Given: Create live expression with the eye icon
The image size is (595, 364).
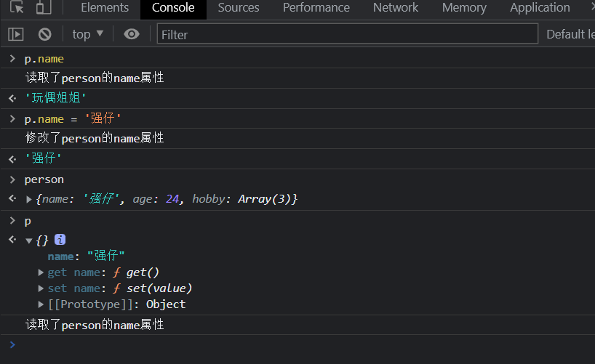Looking at the screenshot, I should click(132, 34).
